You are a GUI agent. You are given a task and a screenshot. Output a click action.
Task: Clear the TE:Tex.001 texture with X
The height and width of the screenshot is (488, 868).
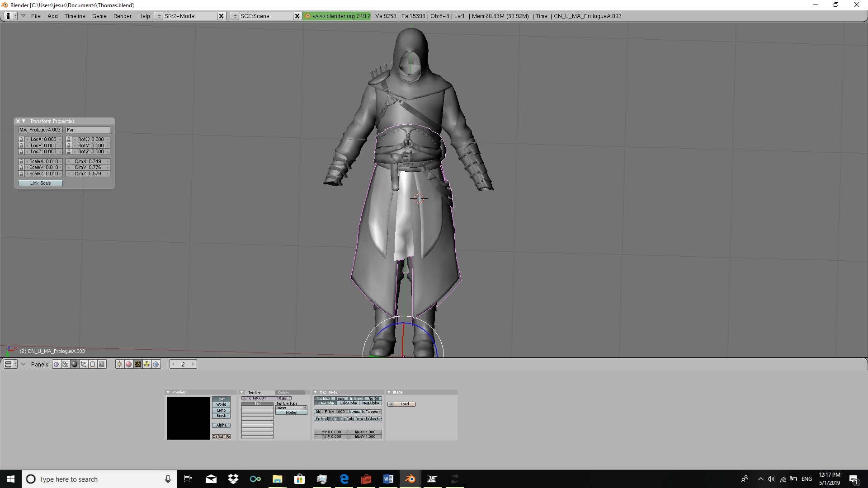[x=279, y=398]
